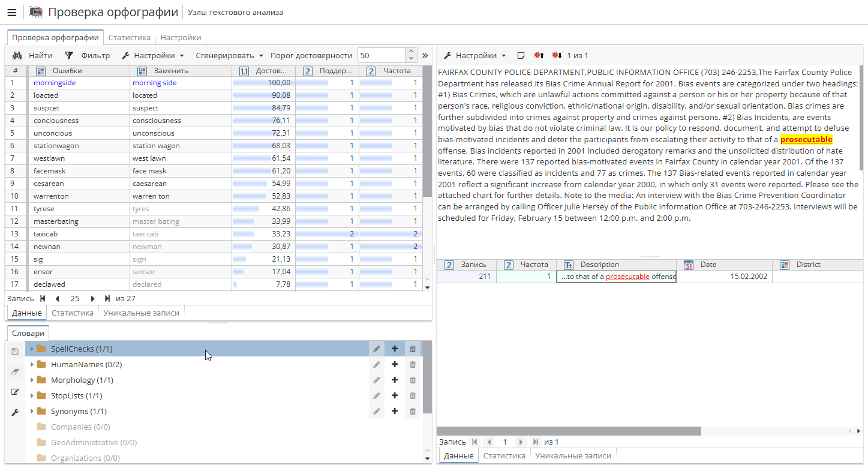Screen dimensions: 868x468
Task: Go to next record in errors table
Action: [93, 298]
